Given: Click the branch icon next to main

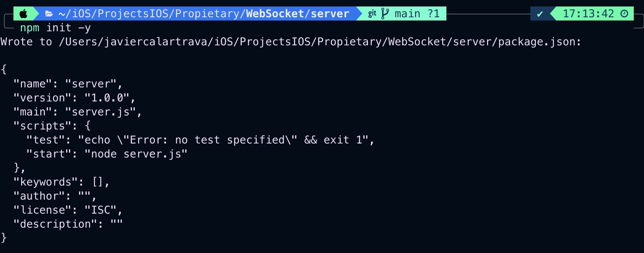Looking at the screenshot, I should pyautogui.click(x=385, y=13).
